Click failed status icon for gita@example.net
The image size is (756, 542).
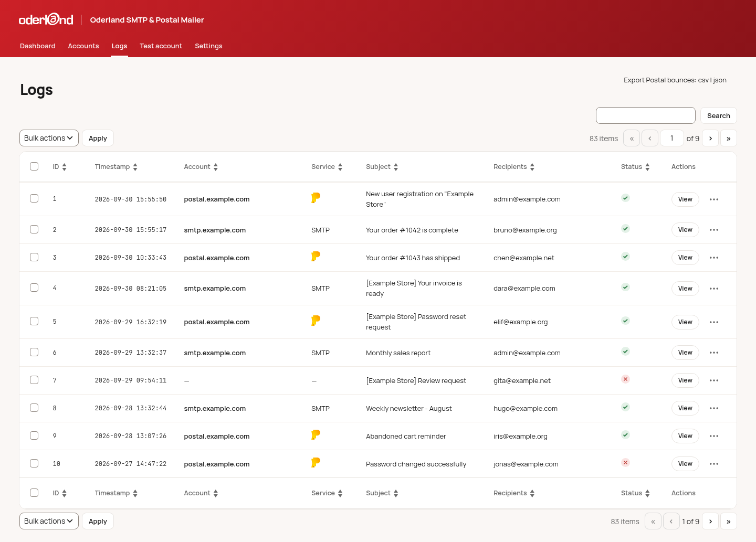click(x=625, y=379)
